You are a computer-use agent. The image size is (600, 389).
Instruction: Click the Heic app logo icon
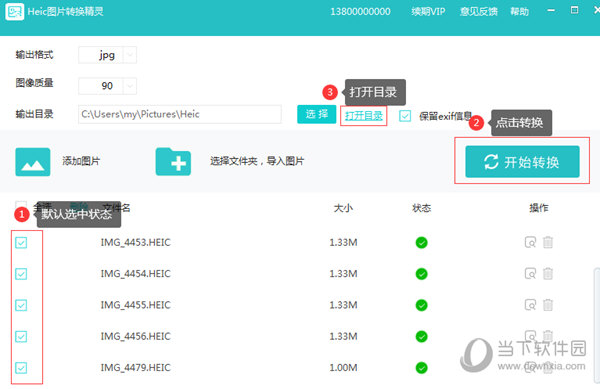coord(15,11)
